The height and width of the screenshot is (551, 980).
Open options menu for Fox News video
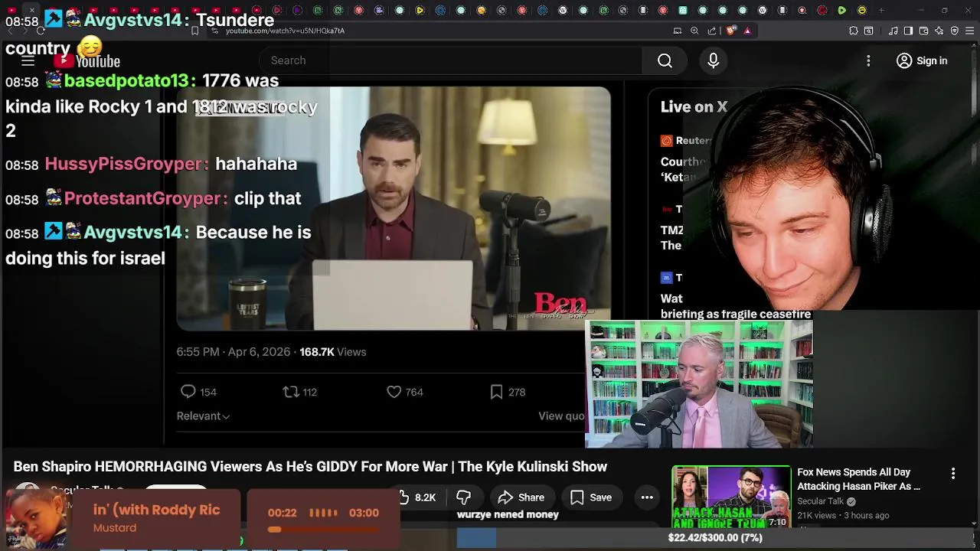[953, 474]
